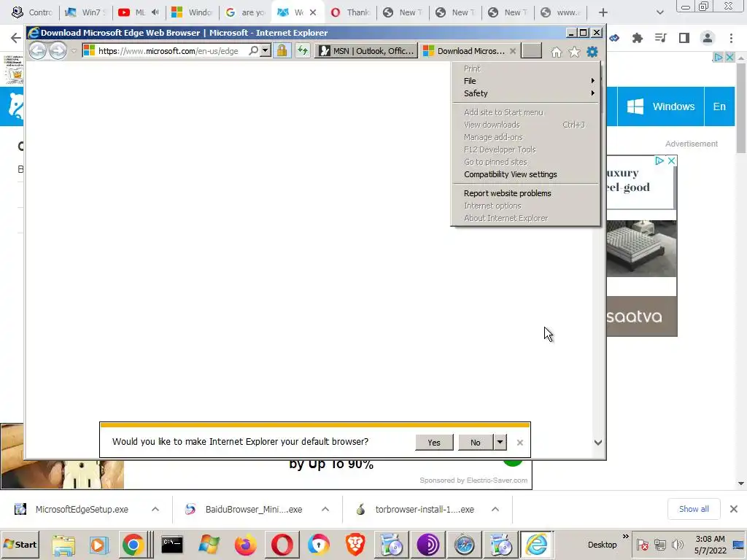Open Google Chrome taskbar icon
The width and height of the screenshot is (747, 560).
pos(133,545)
